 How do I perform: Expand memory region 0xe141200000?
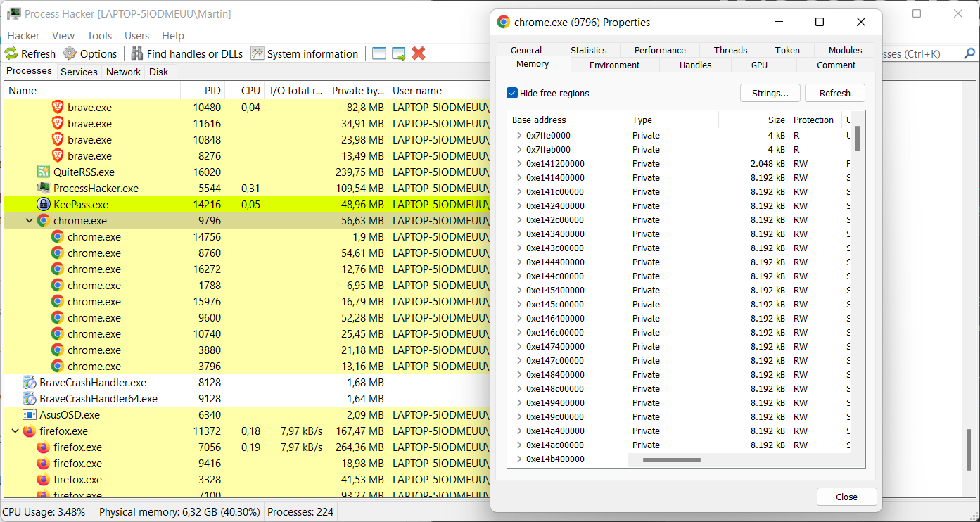coord(518,164)
